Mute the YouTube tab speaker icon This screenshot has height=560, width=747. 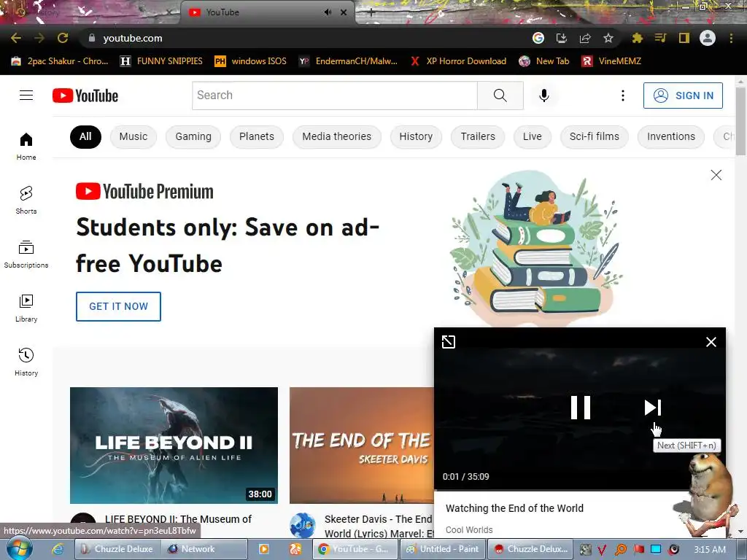pos(328,12)
